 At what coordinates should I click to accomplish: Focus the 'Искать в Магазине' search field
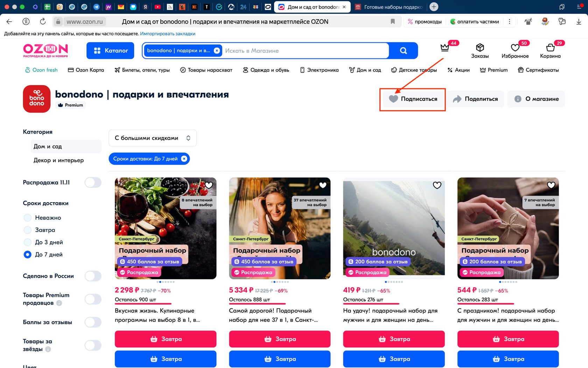[x=304, y=51]
